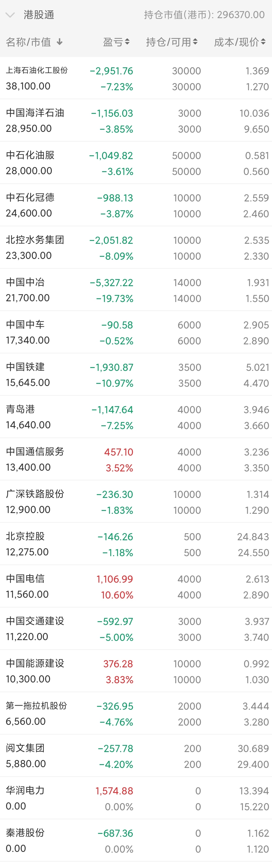Click the 盈亏 sort arrows icon
272x868 pixels.
[x=127, y=42]
